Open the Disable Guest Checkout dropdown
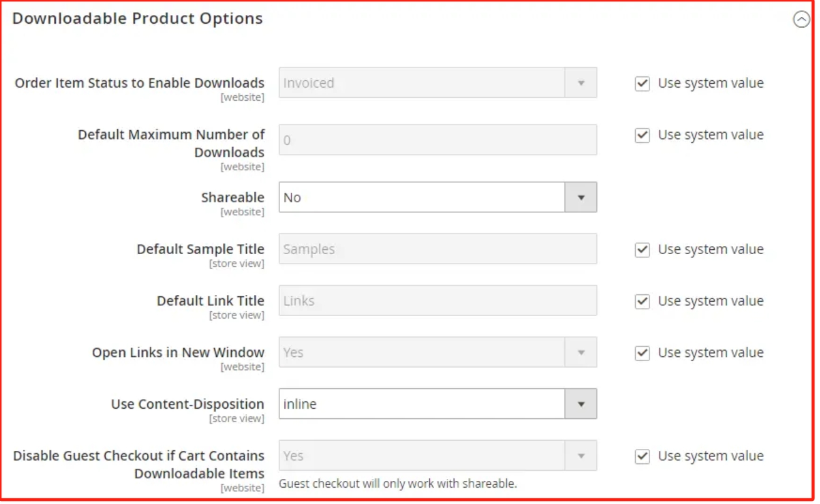Image resolution: width=820 pixels, height=504 pixels. click(437, 456)
